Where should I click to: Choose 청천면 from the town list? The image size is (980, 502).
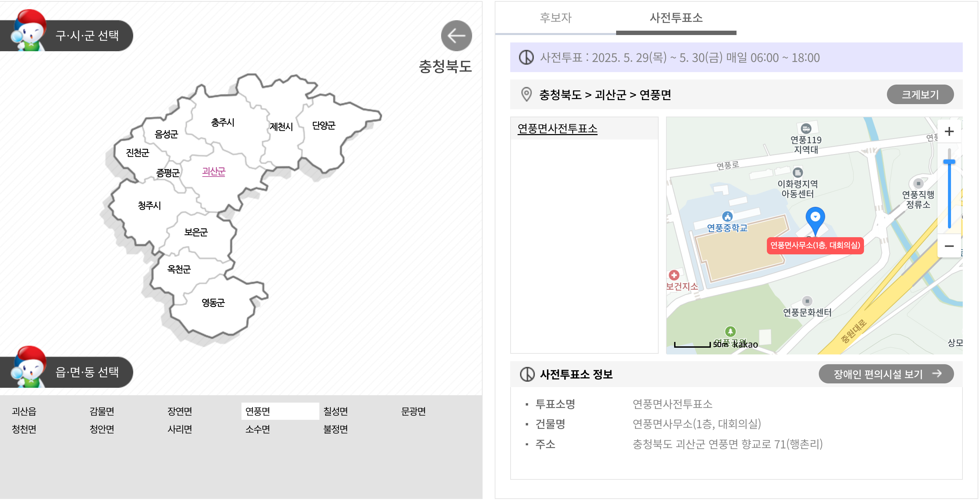point(24,429)
